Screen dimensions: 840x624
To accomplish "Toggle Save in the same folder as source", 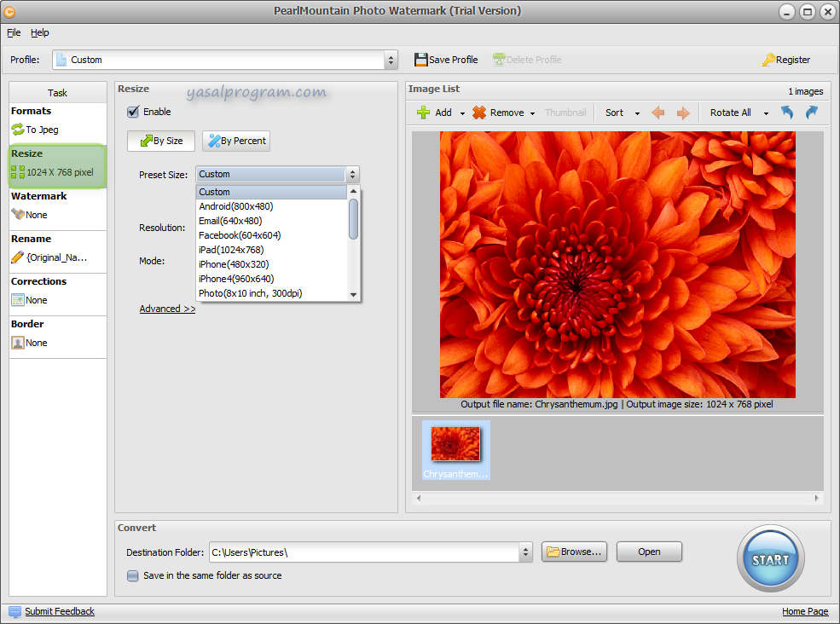I will 133,575.
